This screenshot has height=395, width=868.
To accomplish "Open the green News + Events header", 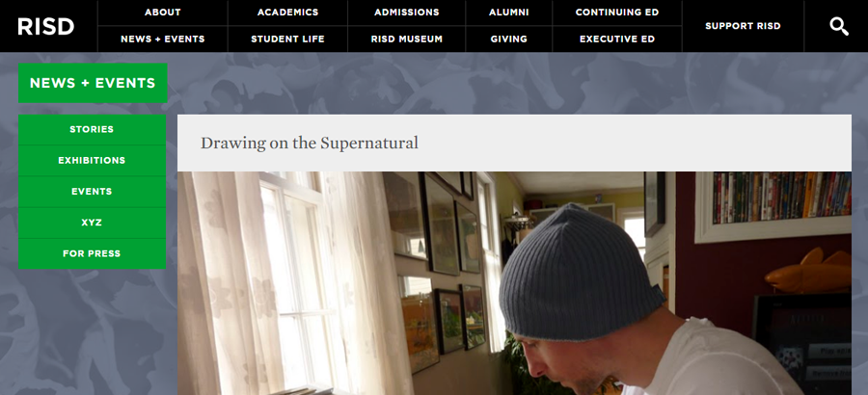I will click(93, 83).
